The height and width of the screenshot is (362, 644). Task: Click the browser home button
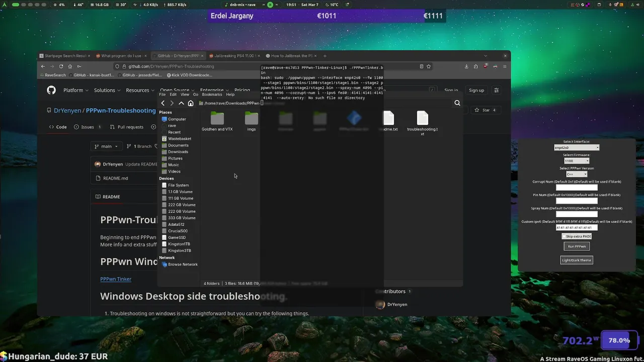(x=70, y=66)
